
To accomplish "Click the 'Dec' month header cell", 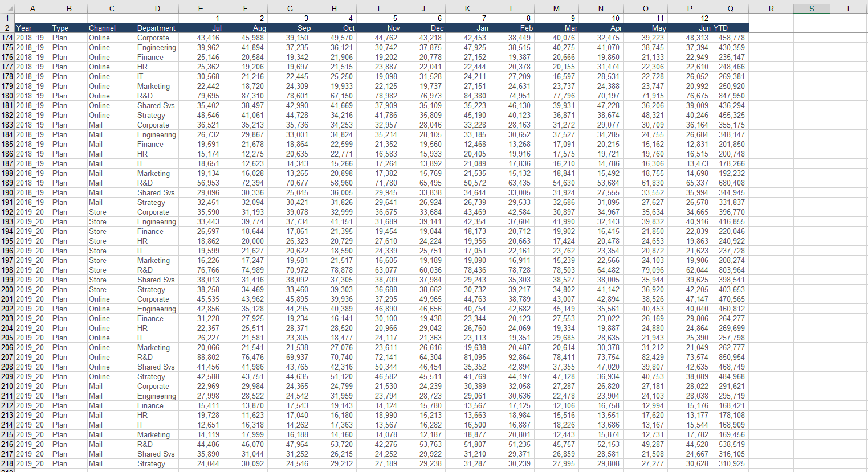I will click(x=423, y=28).
